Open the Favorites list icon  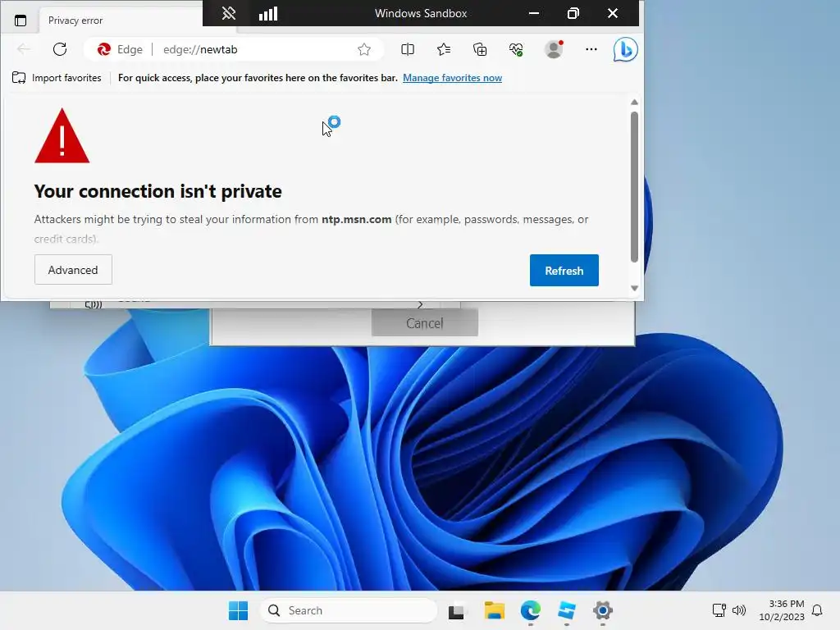tap(444, 49)
